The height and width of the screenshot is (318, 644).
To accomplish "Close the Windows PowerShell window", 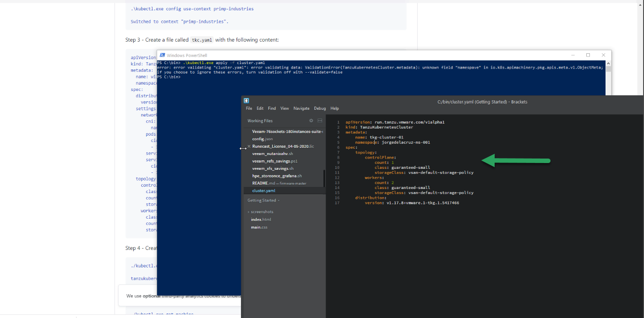I will pyautogui.click(x=604, y=55).
